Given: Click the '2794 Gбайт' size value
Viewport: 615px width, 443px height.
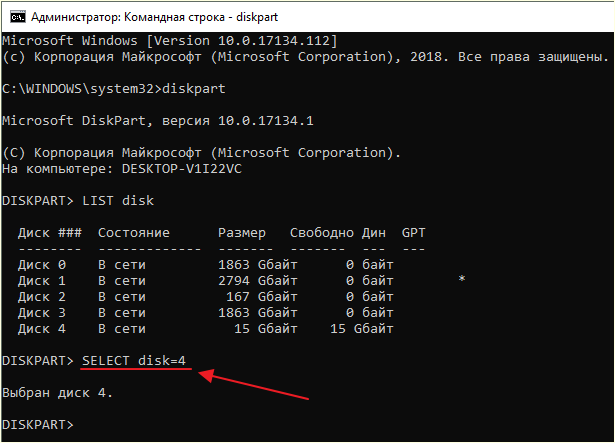Looking at the screenshot, I should [257, 281].
